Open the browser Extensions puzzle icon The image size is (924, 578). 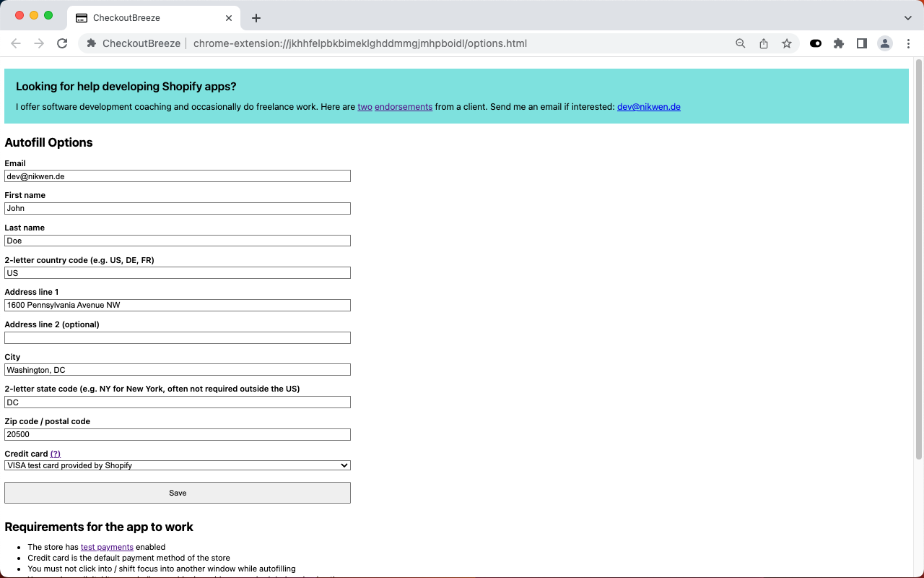click(839, 43)
